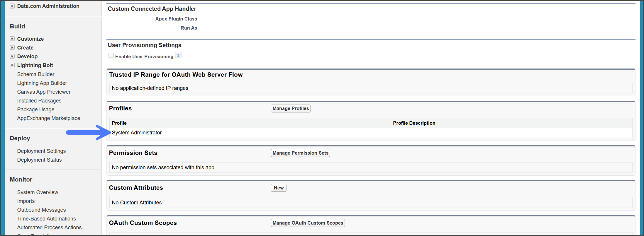Expand the Customize menu arrow
The height and width of the screenshot is (236, 644).
pos(12,39)
